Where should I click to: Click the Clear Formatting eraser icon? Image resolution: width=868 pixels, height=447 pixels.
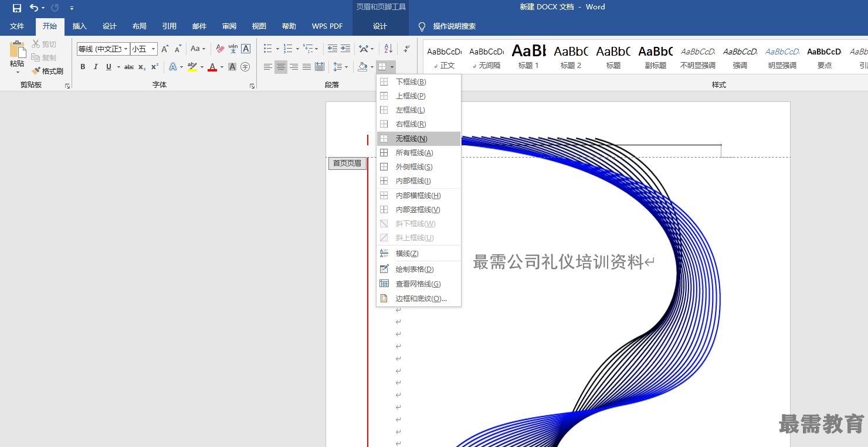click(220, 49)
